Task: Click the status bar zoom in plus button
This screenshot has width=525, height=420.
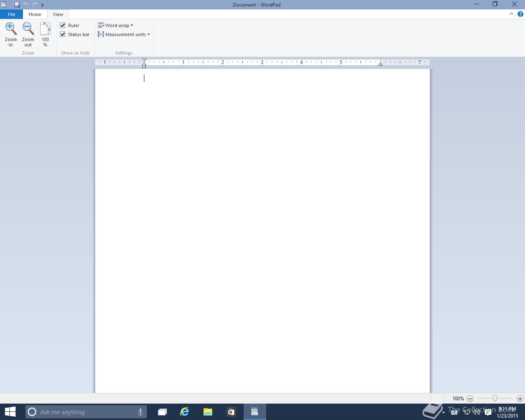Action: tap(520, 399)
